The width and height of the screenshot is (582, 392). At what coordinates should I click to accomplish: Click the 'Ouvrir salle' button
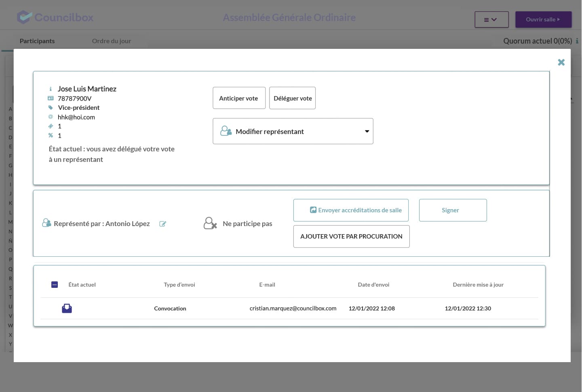pos(543,19)
